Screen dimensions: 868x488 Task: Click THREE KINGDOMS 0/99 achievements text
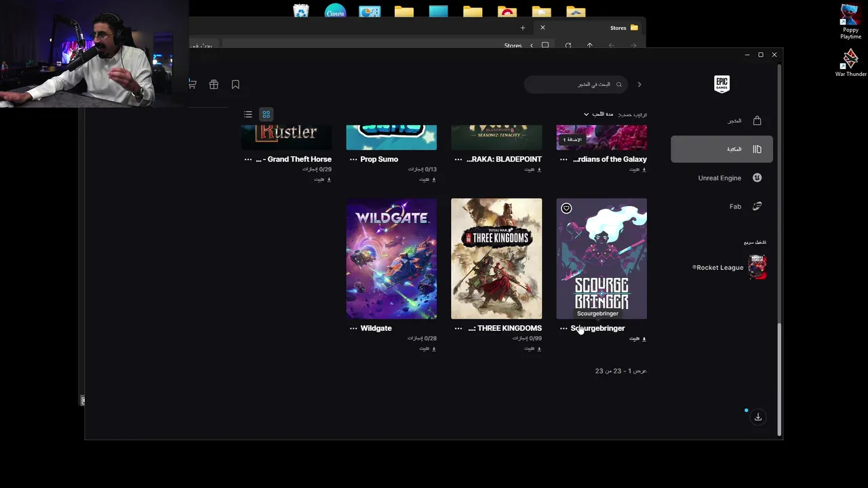pos(527,338)
